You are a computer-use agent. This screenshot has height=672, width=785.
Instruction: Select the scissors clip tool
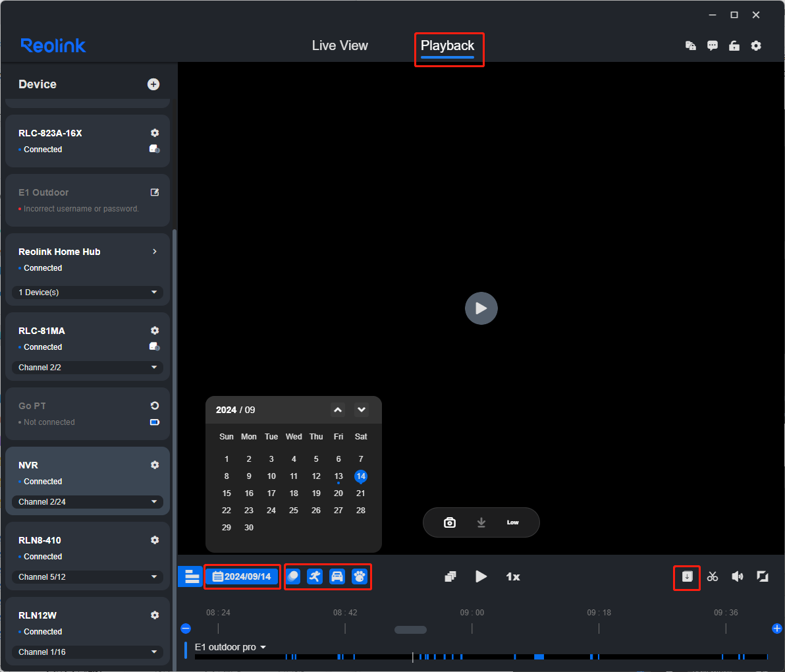(x=713, y=576)
